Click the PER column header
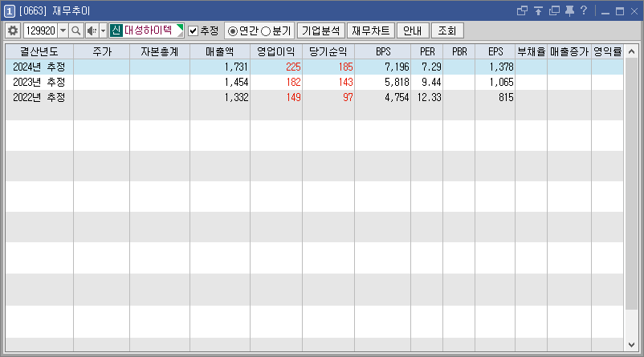 coord(427,51)
